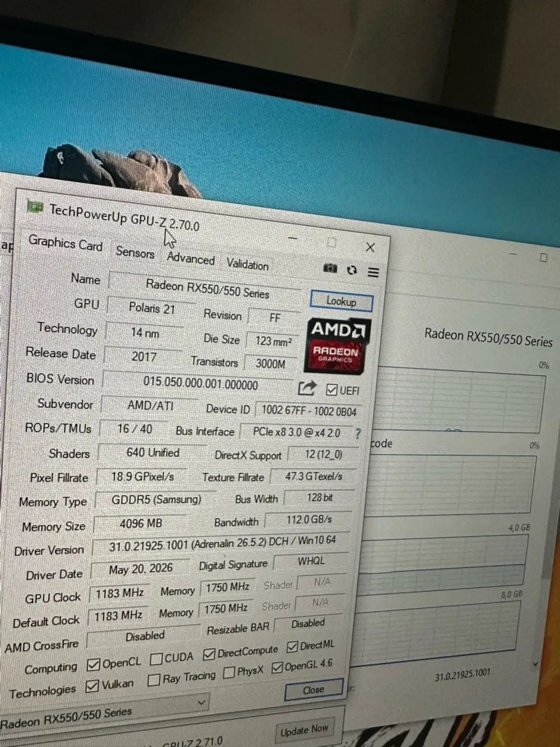Toggle the OpenGL 4.6 checkbox
Screen dimensions: 560x747
coord(278,667)
